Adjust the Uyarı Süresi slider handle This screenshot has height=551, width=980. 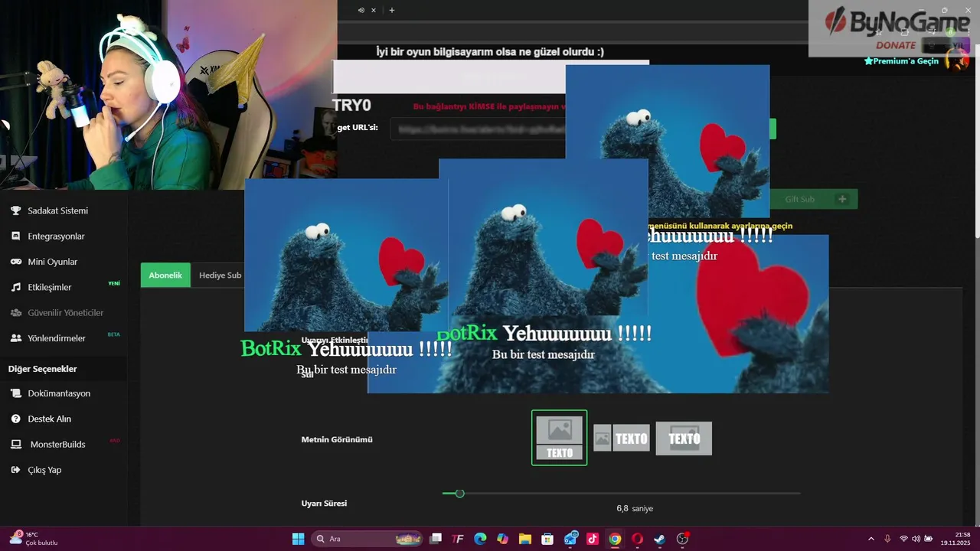[x=459, y=494]
